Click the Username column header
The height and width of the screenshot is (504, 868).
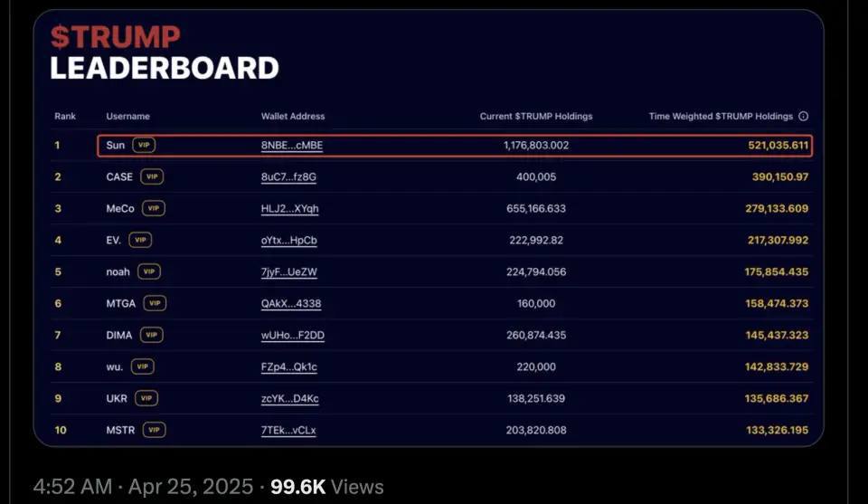click(128, 117)
